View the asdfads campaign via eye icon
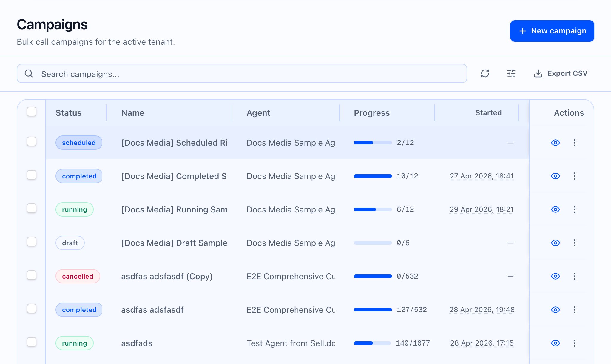Image resolution: width=611 pixels, height=364 pixels. click(555, 343)
